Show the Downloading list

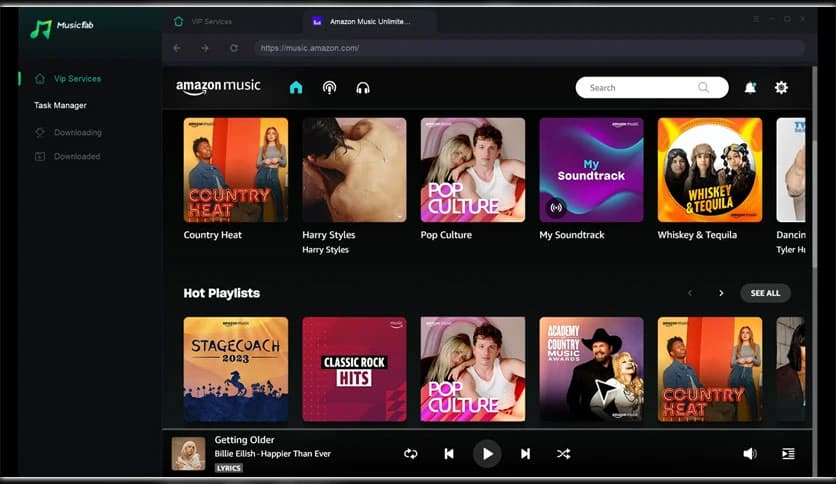tap(68, 132)
